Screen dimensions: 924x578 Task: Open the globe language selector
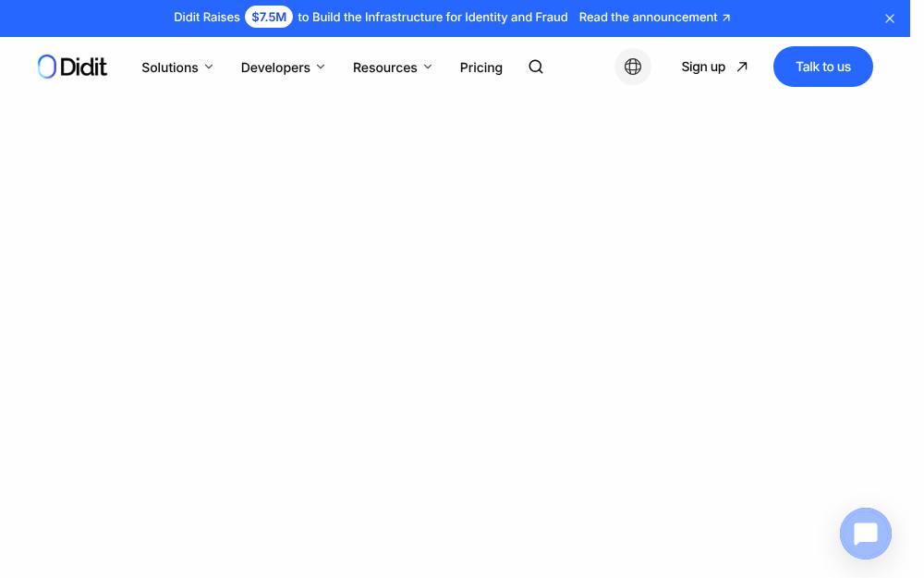coord(633,67)
